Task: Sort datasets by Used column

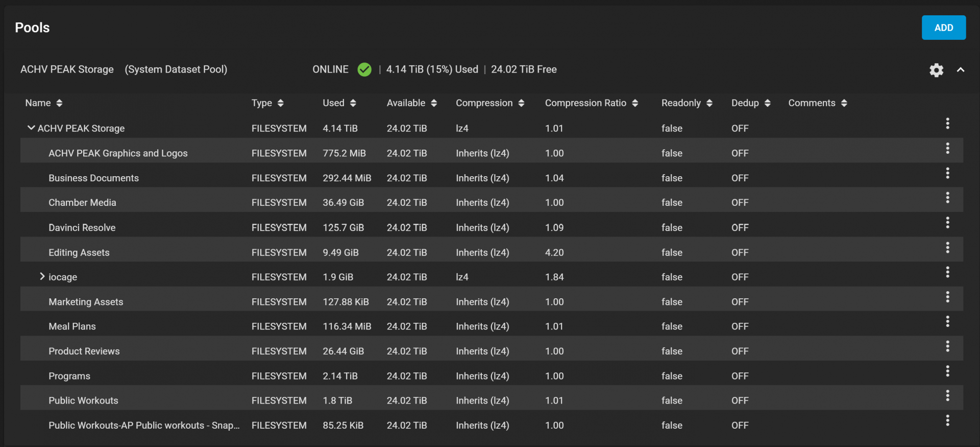Action: 339,103
